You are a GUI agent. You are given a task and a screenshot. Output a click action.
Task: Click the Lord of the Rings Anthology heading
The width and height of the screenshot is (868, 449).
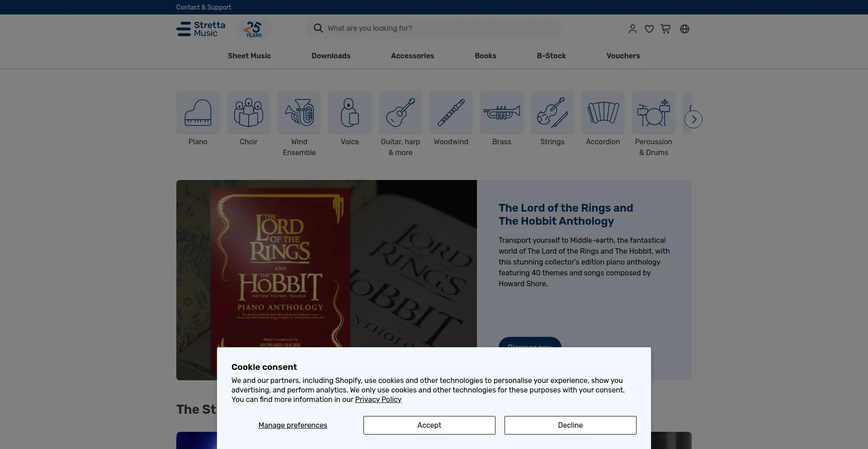coord(566,214)
